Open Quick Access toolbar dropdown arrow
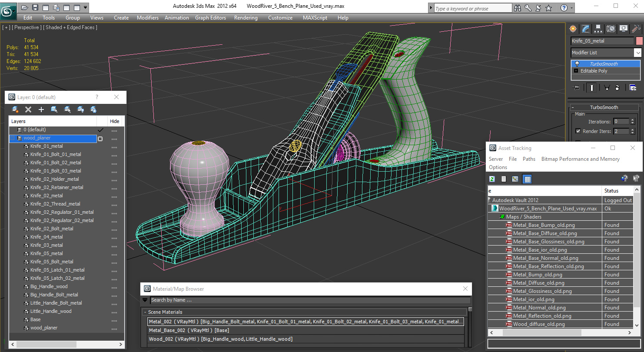The height and width of the screenshot is (352, 644). pyautogui.click(x=85, y=7)
